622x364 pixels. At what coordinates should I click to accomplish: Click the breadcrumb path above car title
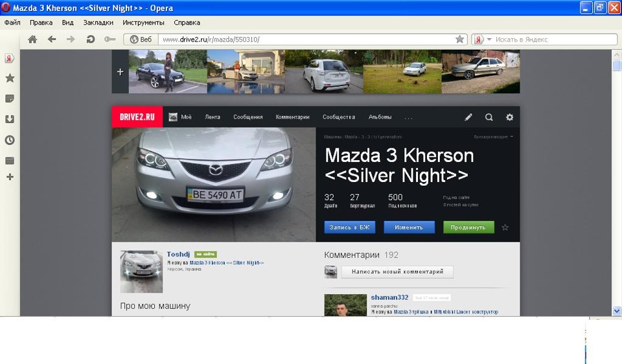coord(363,137)
